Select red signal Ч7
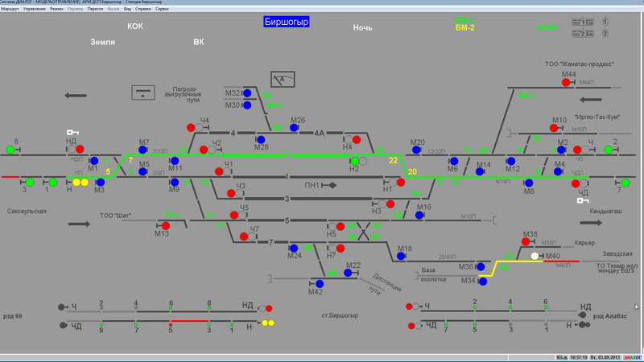 pyautogui.click(x=244, y=237)
